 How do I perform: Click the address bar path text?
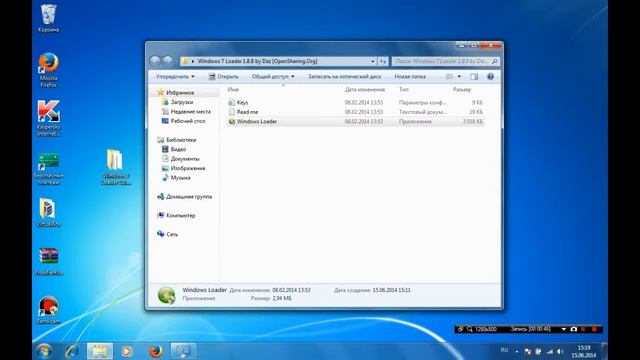[x=257, y=61]
